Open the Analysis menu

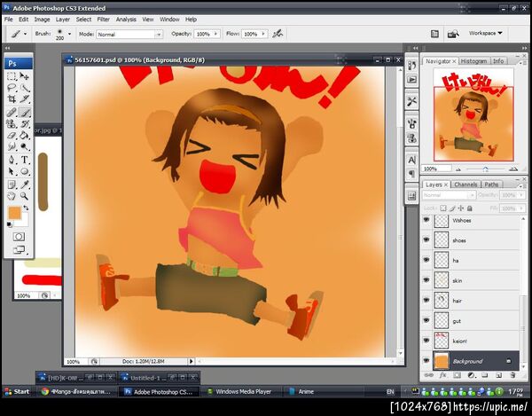[x=126, y=20]
